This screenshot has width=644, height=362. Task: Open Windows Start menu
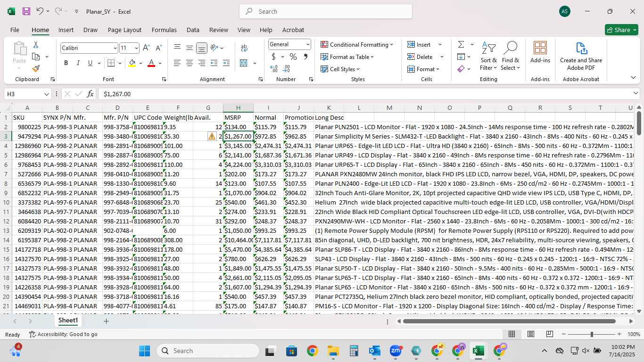click(144, 351)
